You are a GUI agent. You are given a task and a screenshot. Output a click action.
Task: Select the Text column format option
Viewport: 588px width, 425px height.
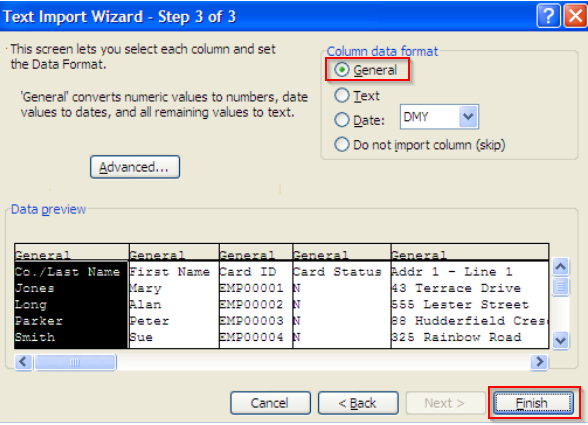coord(342,95)
